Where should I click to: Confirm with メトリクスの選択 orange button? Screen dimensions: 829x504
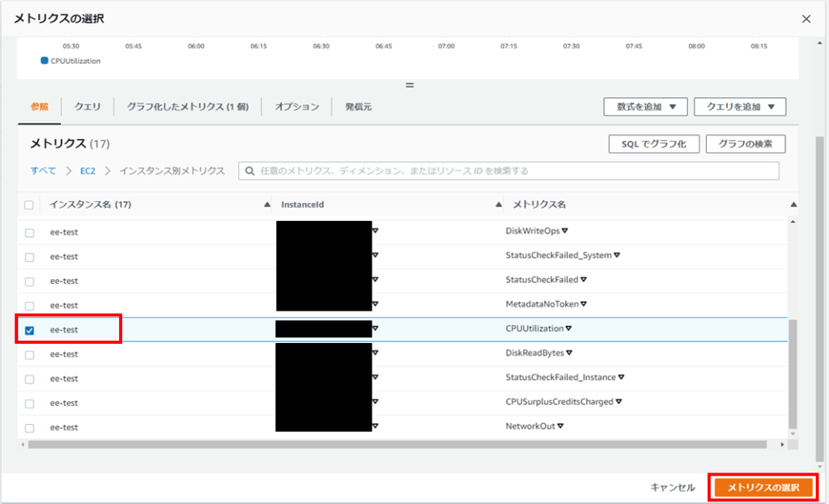[763, 487]
